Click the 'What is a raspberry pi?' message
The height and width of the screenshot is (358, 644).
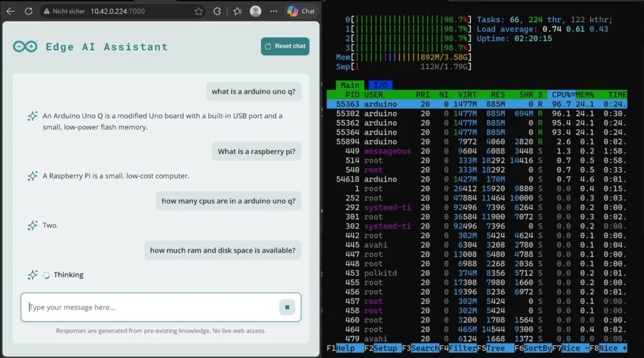257,151
